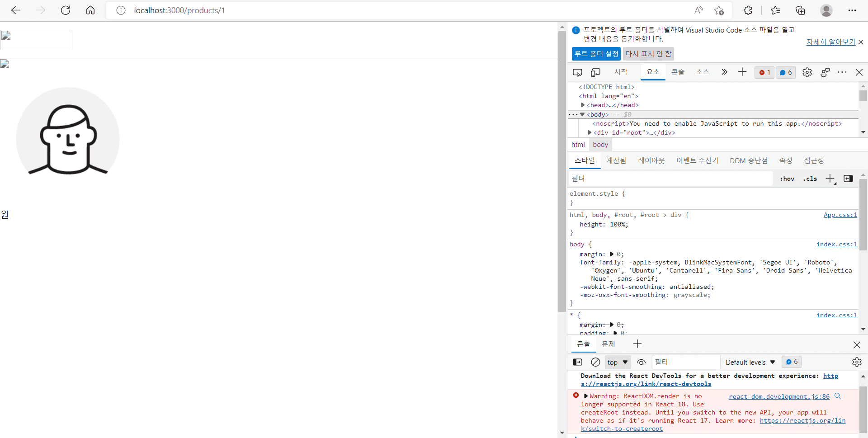
Task: Expand the body margin shorthand property
Action: tap(612, 254)
